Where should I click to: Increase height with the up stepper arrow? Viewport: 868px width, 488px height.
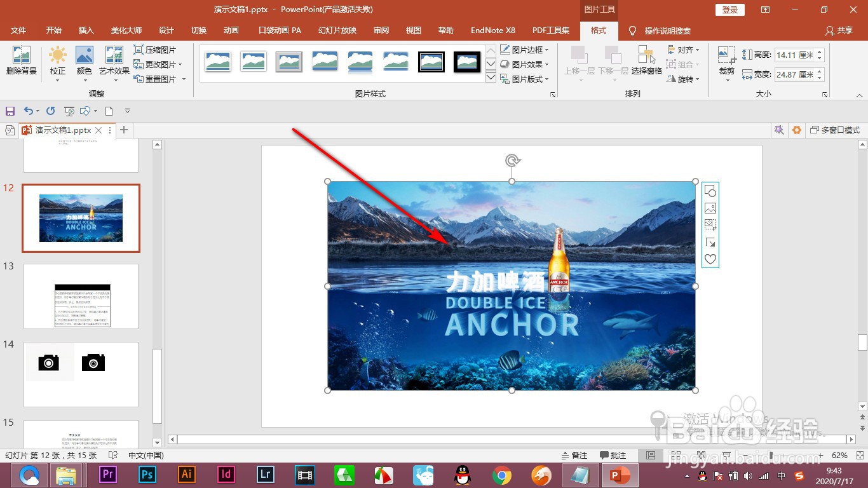coord(820,52)
